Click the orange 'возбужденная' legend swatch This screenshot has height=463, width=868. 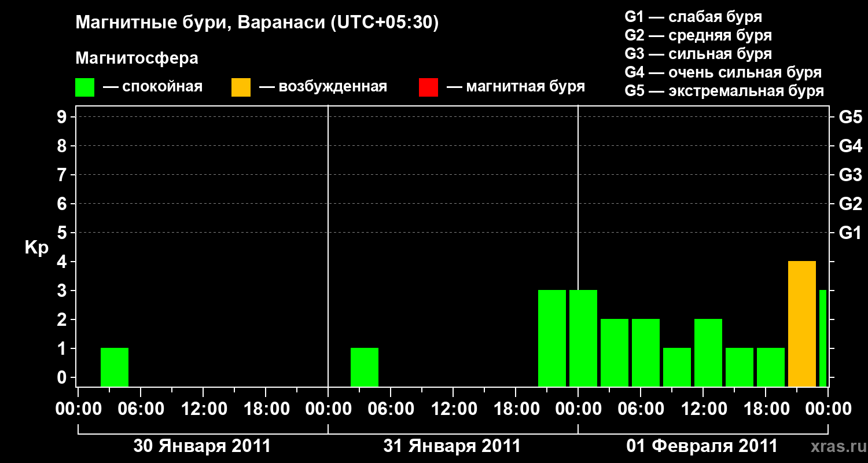coord(241,87)
